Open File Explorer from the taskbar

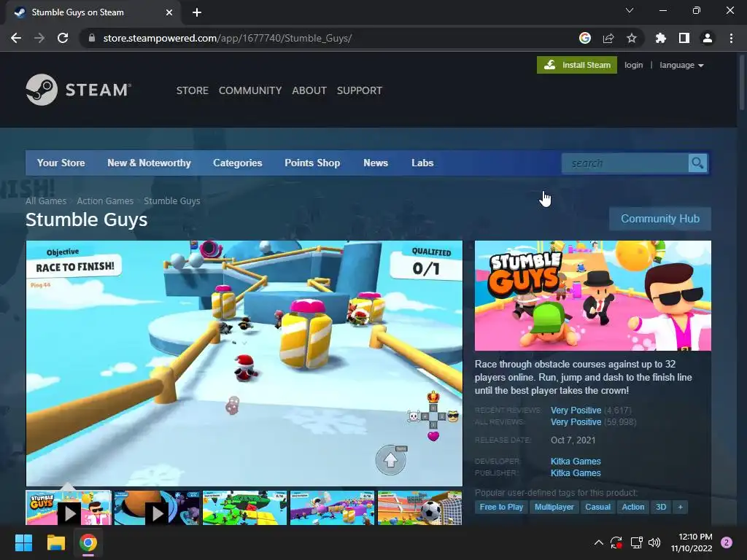pyautogui.click(x=55, y=542)
